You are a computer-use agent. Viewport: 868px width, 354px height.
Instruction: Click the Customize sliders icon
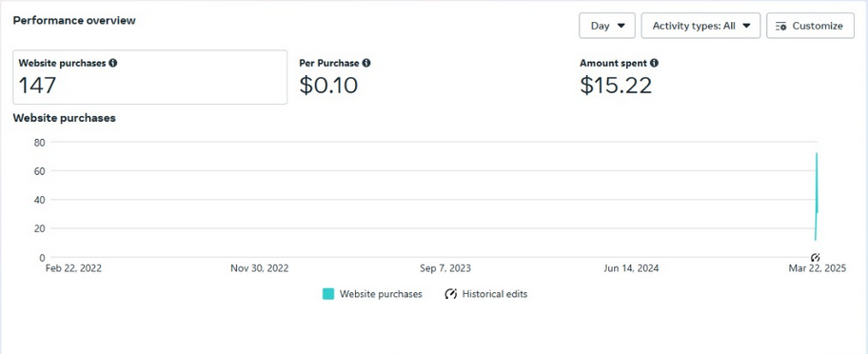click(781, 26)
